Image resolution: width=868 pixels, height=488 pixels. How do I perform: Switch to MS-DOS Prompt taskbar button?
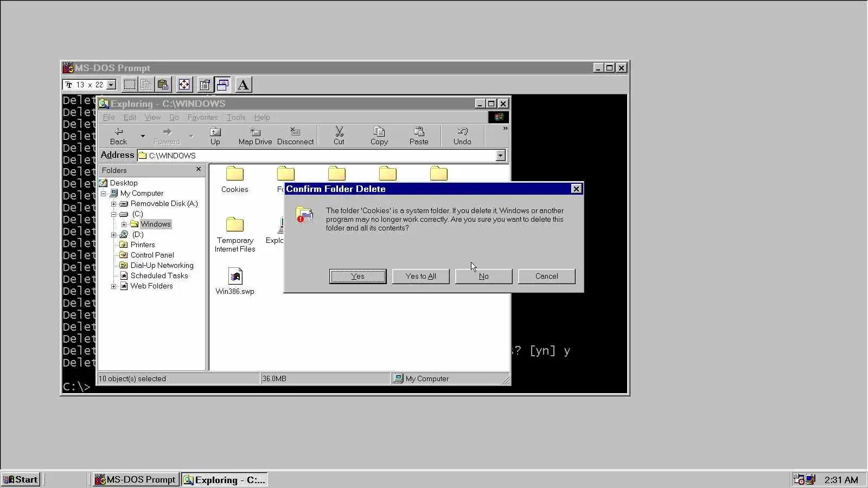[x=136, y=479]
